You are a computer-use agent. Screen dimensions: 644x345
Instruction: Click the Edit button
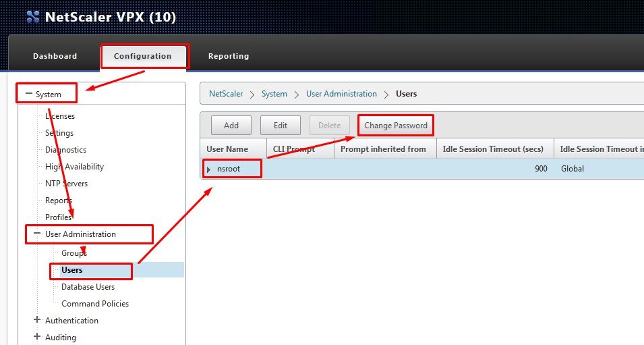click(x=280, y=126)
